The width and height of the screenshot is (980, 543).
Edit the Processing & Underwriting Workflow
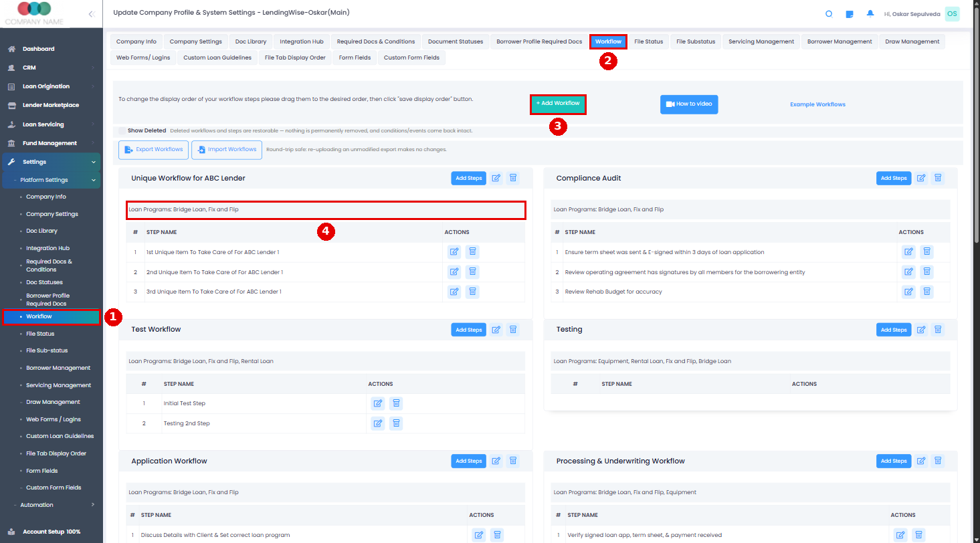[x=921, y=461]
